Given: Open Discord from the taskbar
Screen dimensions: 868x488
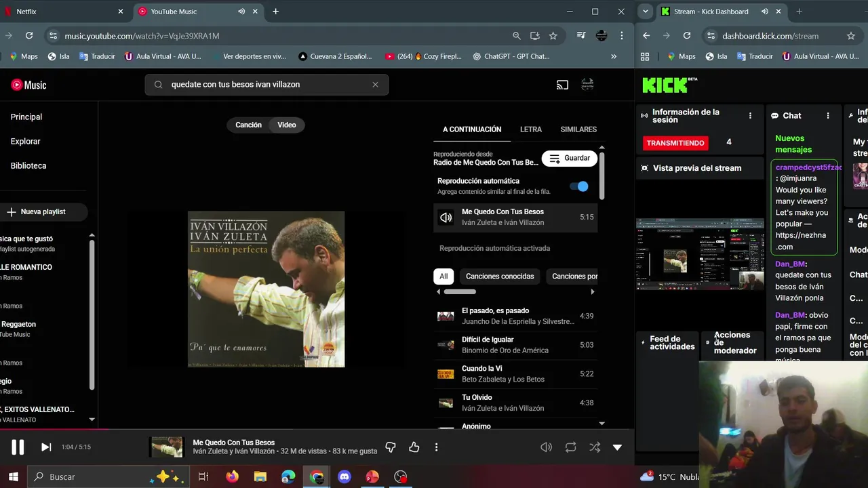Looking at the screenshot, I should point(344,476).
